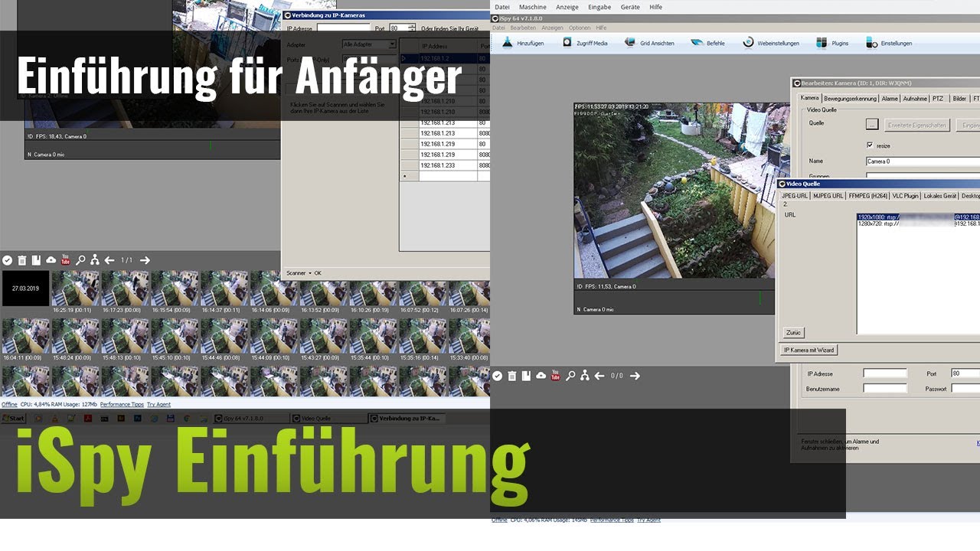Image resolution: width=980 pixels, height=551 pixels.
Task: Open Zugriff Media from the toolbar
Action: point(585,43)
